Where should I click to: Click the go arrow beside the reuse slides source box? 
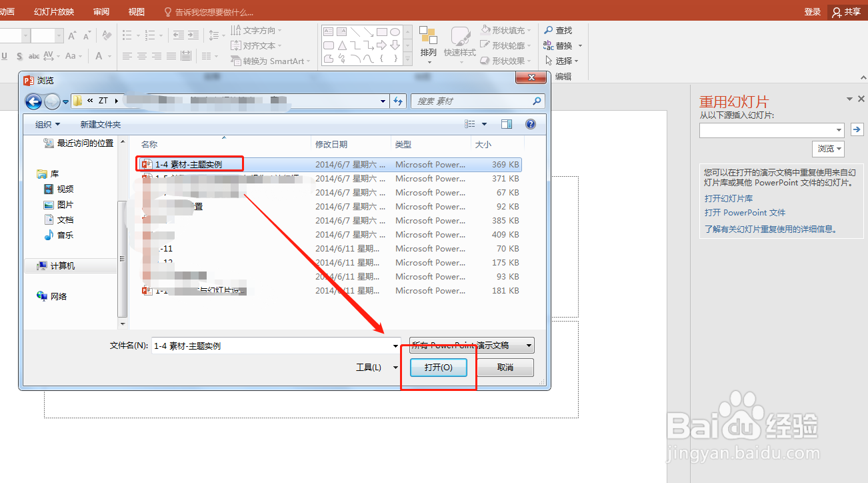pyautogui.click(x=857, y=129)
